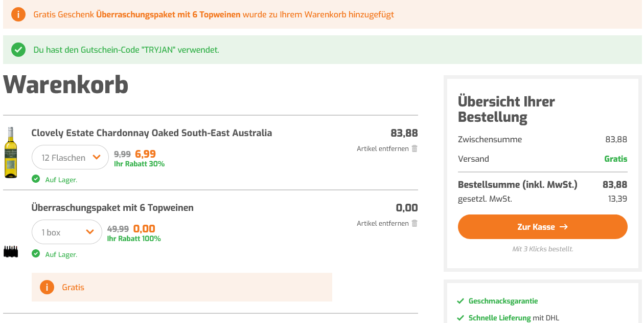Click chevron arrow in 12 Flaschen selector
The image size is (644, 323).
click(x=97, y=158)
